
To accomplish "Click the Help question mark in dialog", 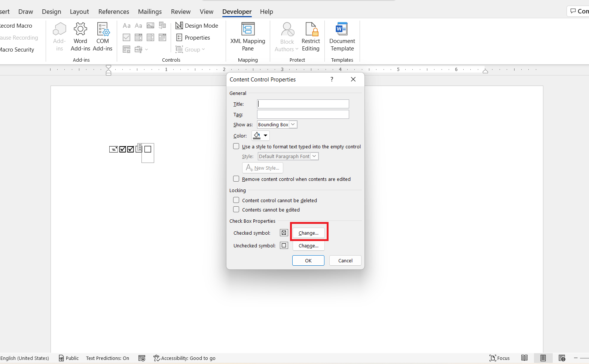I will [332, 79].
